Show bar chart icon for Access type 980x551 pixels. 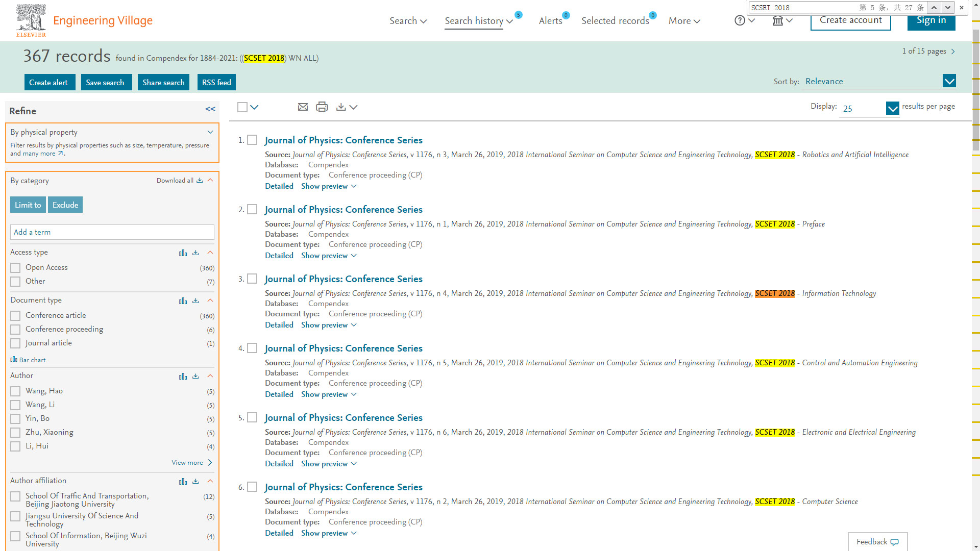[x=183, y=253]
